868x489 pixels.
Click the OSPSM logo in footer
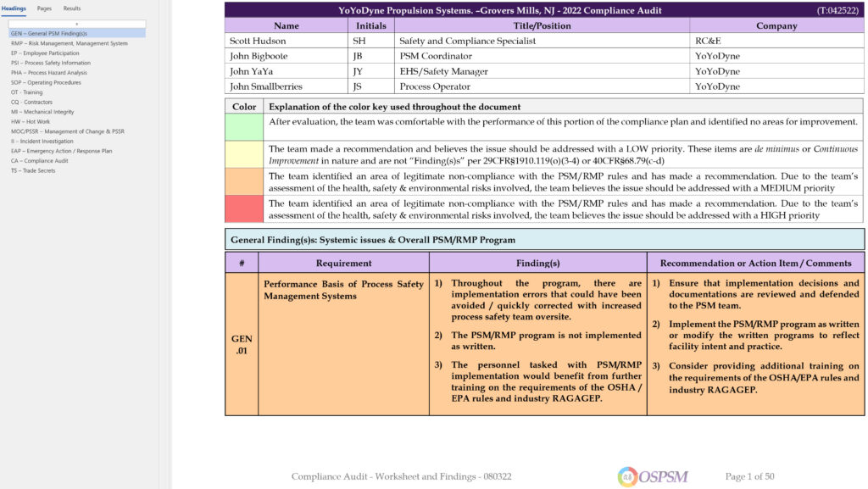[x=653, y=476]
